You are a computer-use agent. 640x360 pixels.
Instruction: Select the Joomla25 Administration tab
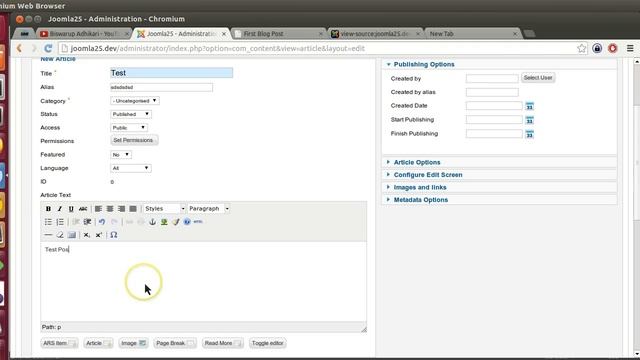(182, 33)
